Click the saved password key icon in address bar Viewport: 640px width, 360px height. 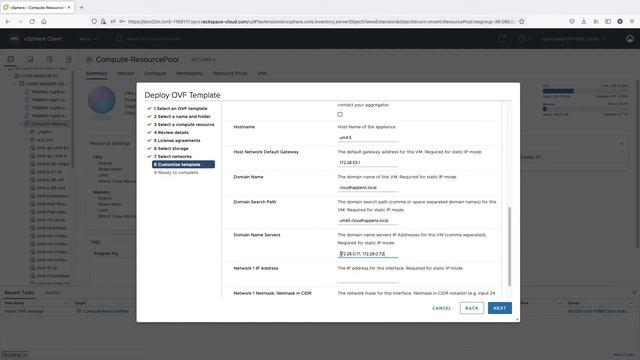click(x=122, y=21)
